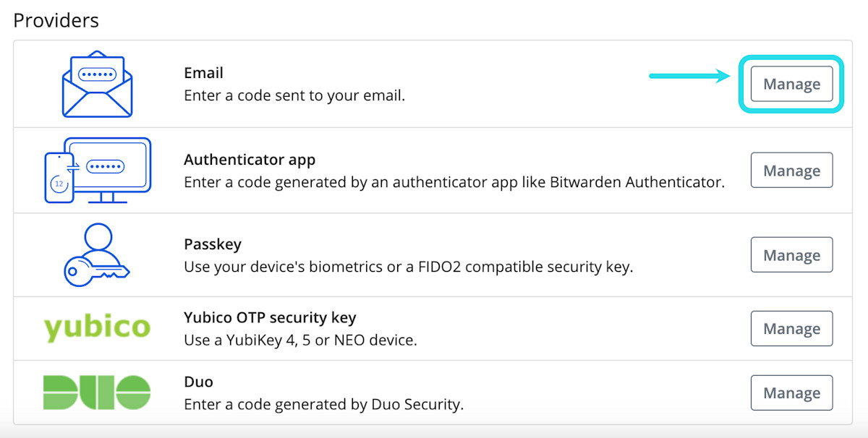Click the Yubico OTP security key title

click(270, 317)
